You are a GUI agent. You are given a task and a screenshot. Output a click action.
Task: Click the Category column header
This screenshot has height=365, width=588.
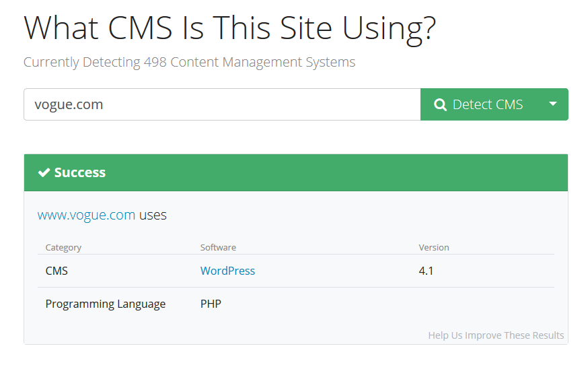(63, 247)
